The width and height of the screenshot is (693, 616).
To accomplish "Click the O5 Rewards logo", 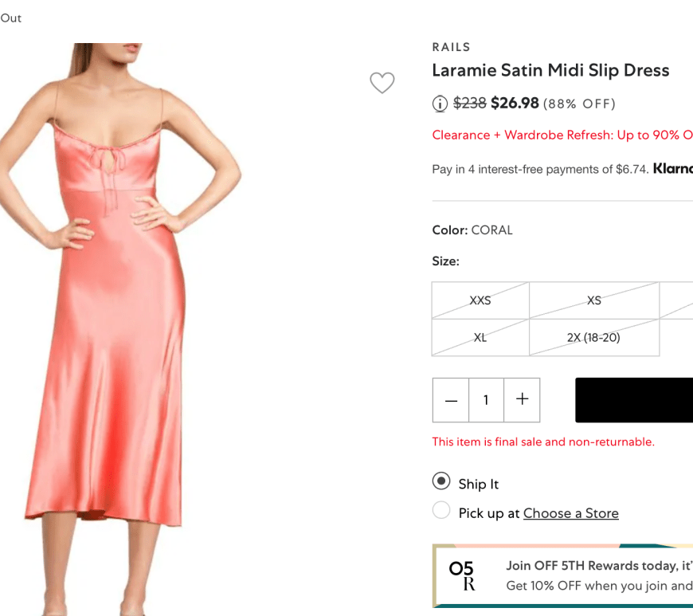I will pyautogui.click(x=461, y=576).
